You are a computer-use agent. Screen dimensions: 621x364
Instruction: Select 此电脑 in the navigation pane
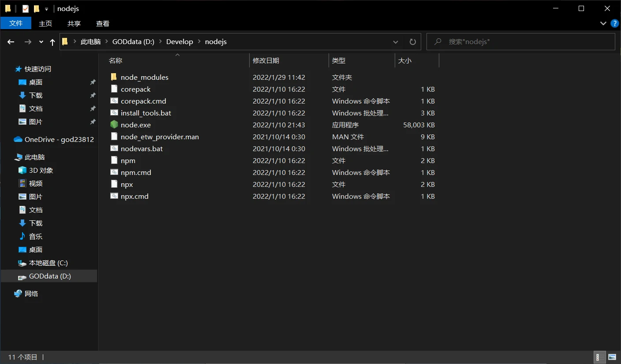(x=35, y=157)
